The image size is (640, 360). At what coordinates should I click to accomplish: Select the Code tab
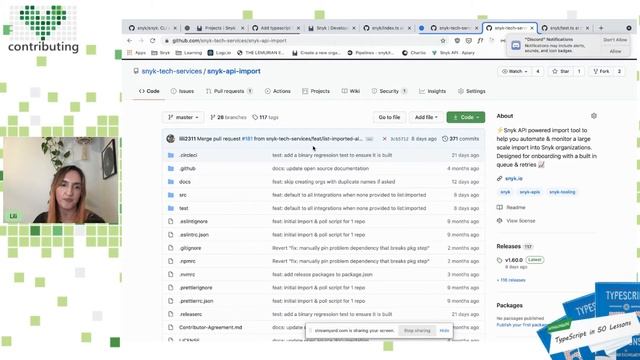click(149, 91)
